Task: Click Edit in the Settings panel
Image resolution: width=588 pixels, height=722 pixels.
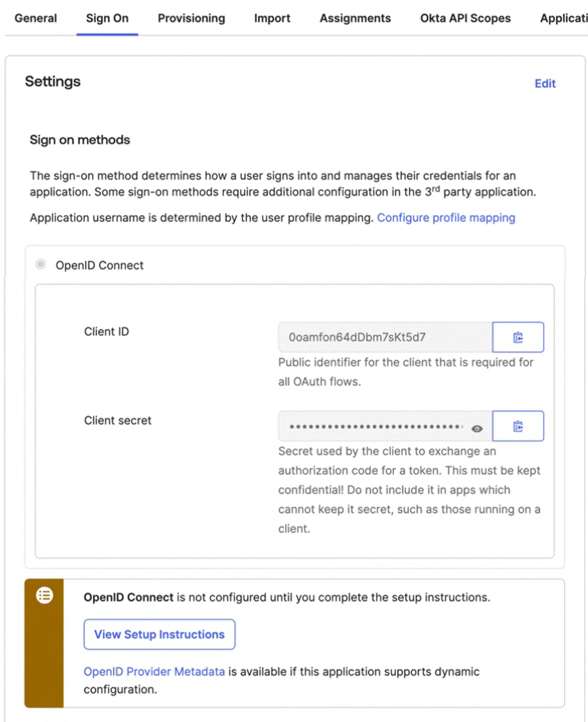Action: point(545,83)
